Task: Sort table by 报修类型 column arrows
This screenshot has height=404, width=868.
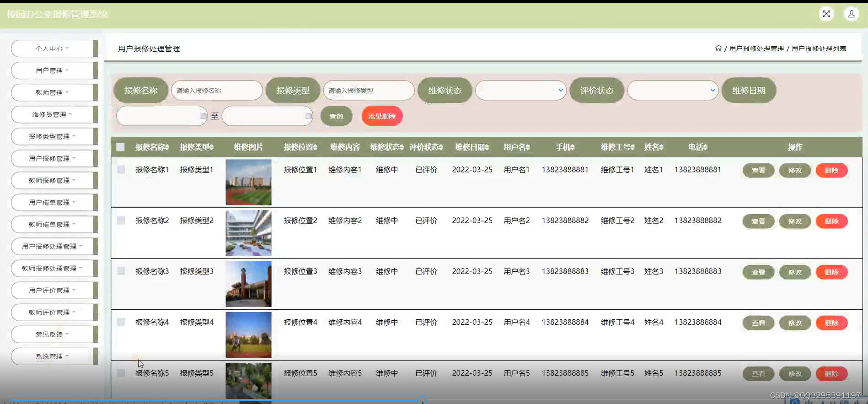Action: [x=212, y=147]
